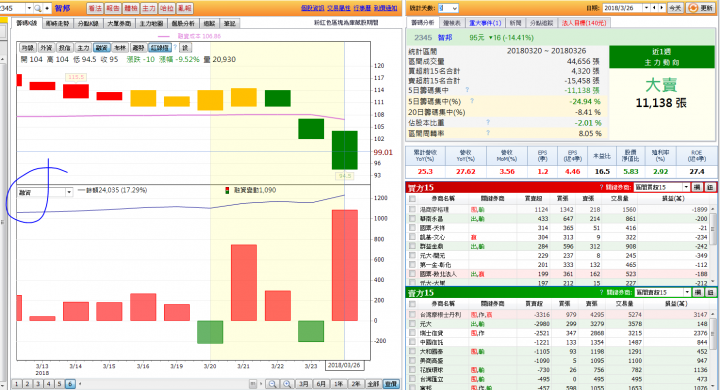
Task: Click the dot button next to search icon
Action: pyautogui.click(x=47, y=8)
